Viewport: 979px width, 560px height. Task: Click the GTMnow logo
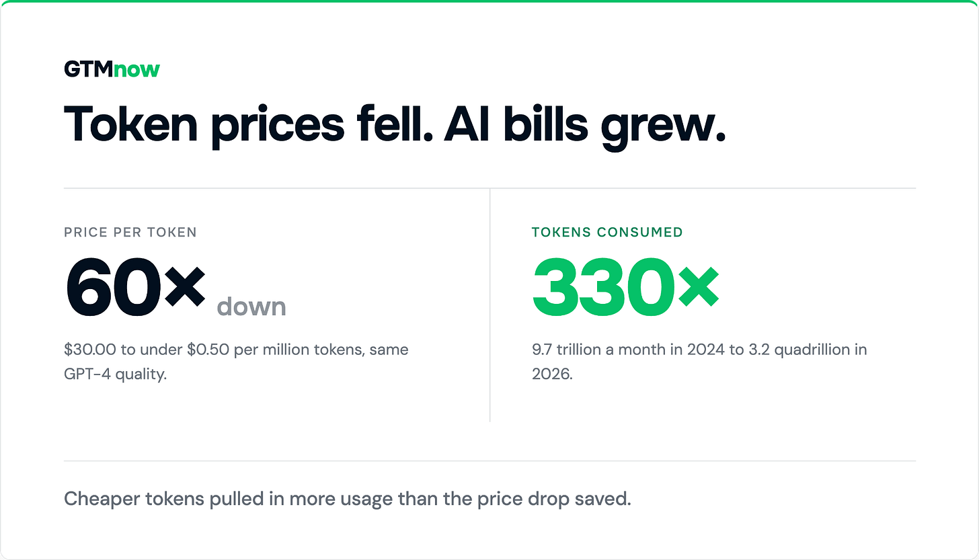[x=112, y=69]
